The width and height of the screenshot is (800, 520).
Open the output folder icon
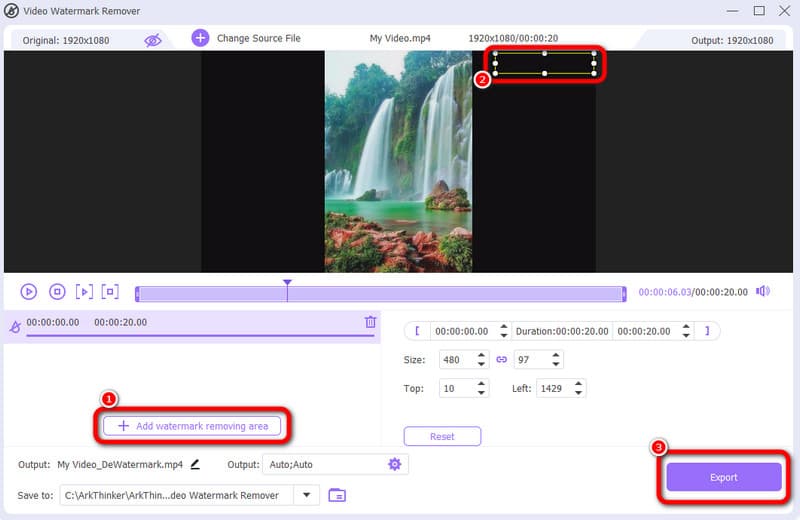coord(337,494)
